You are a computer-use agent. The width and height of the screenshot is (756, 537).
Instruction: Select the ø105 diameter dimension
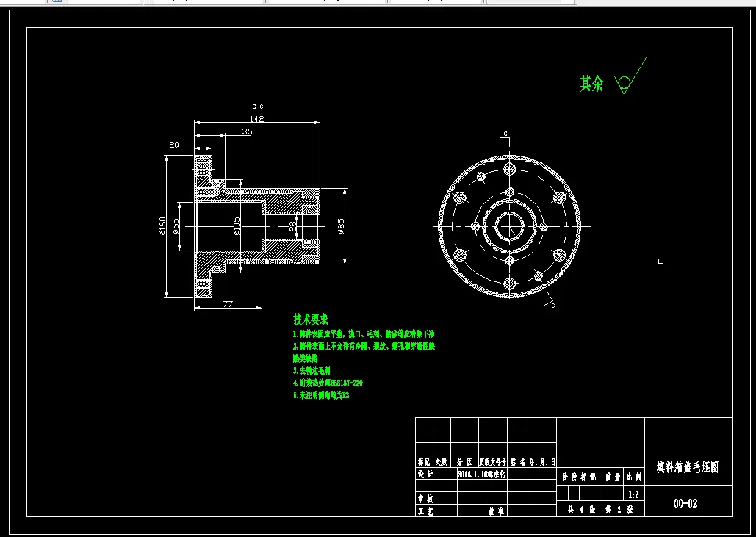237,226
